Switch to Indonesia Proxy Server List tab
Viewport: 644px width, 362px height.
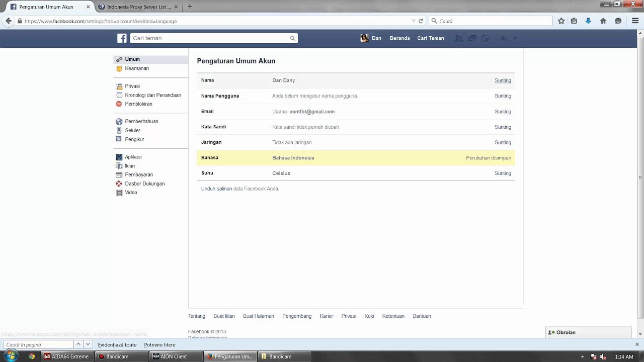click(x=139, y=7)
